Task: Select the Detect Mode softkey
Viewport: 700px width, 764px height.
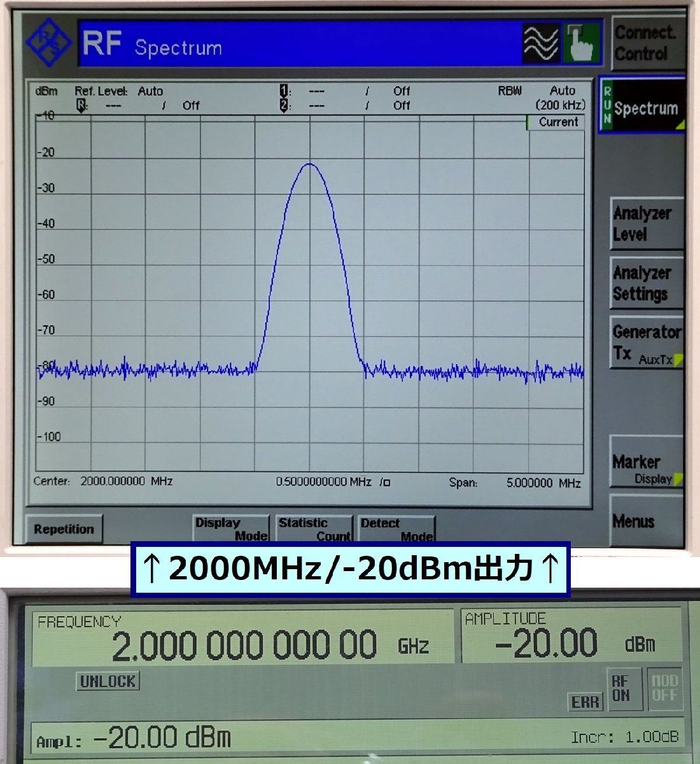Action: pyautogui.click(x=396, y=529)
